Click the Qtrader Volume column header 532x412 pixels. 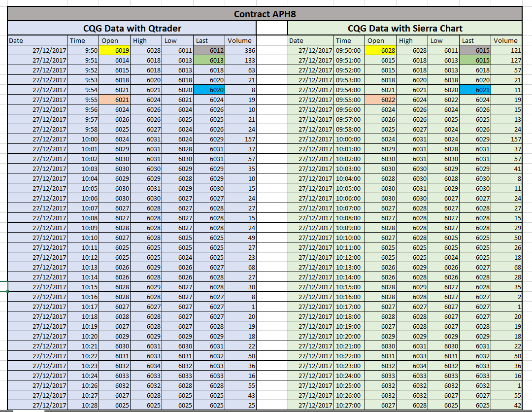(x=240, y=40)
